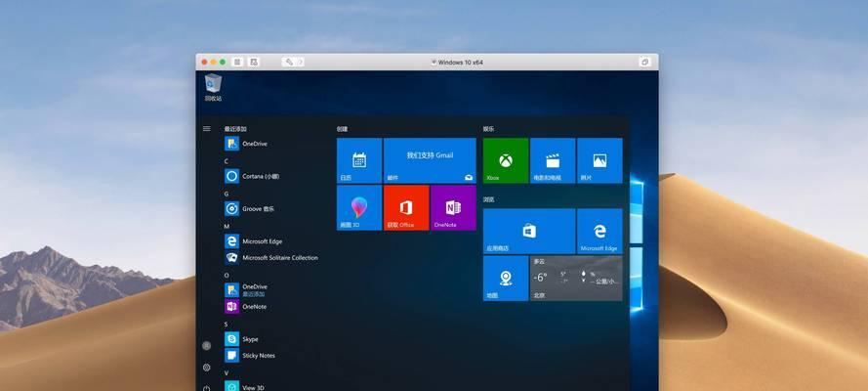Click the 浏览 tile group title
The image size is (868, 391).
488,199
